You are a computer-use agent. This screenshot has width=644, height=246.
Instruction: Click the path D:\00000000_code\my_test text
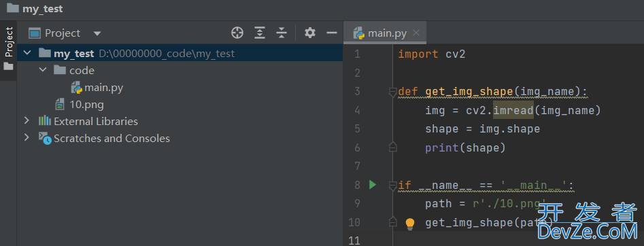(167, 54)
